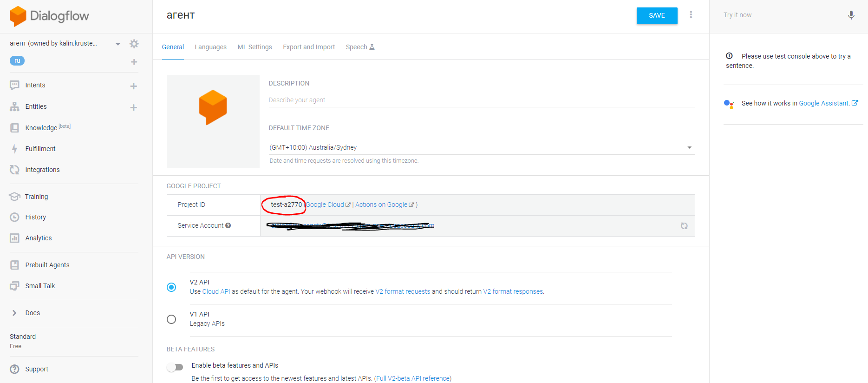
Task: Add a language with the plus icon beside ru
Action: pyautogui.click(x=134, y=62)
